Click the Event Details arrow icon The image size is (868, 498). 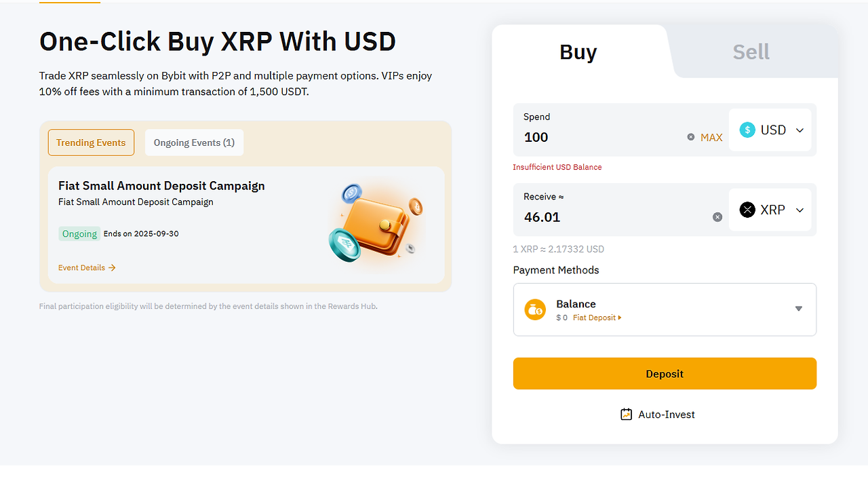pyautogui.click(x=113, y=268)
